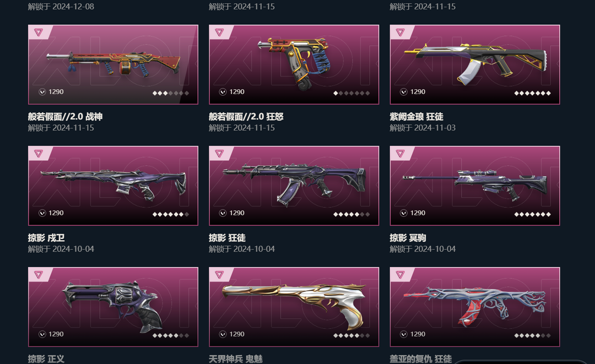Click the tier triangle icon on 紫阙金琅 狂徒 card
595x364 pixels.
(400, 32)
